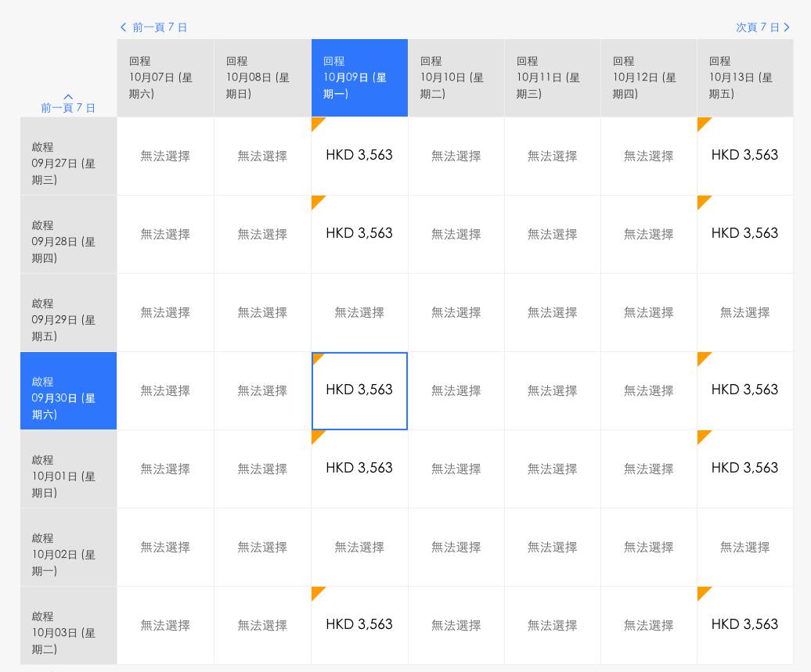Choose HKD 3,563 fare for 10月01日 to 10月13日
This screenshot has width=811, height=672.
[744, 469]
